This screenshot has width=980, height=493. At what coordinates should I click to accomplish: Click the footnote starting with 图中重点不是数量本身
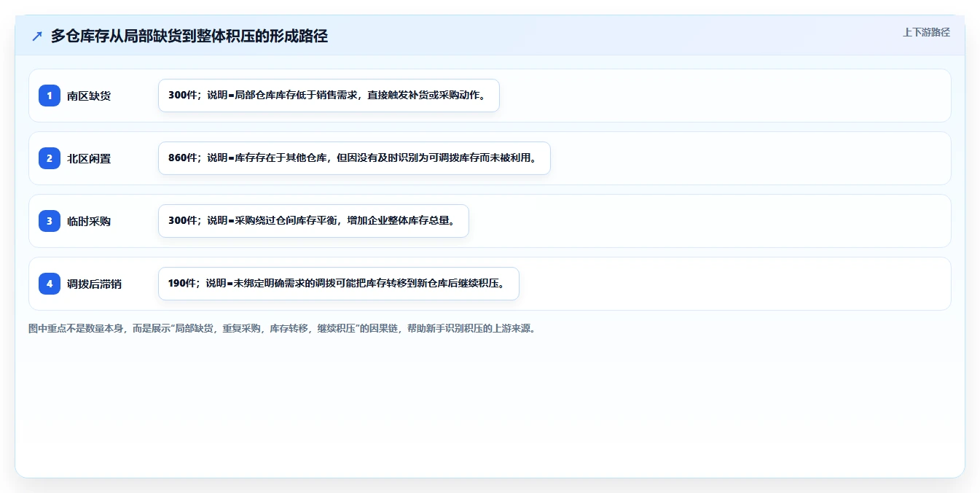(x=283, y=329)
